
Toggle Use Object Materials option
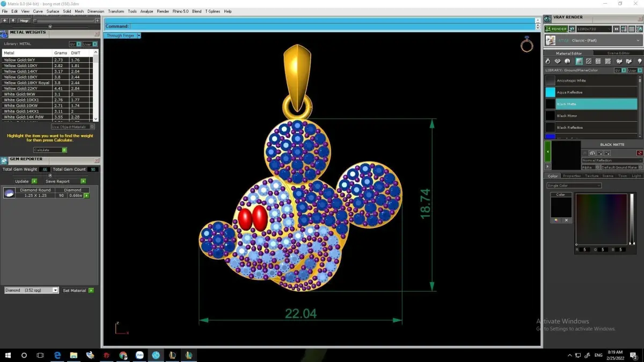73,127
